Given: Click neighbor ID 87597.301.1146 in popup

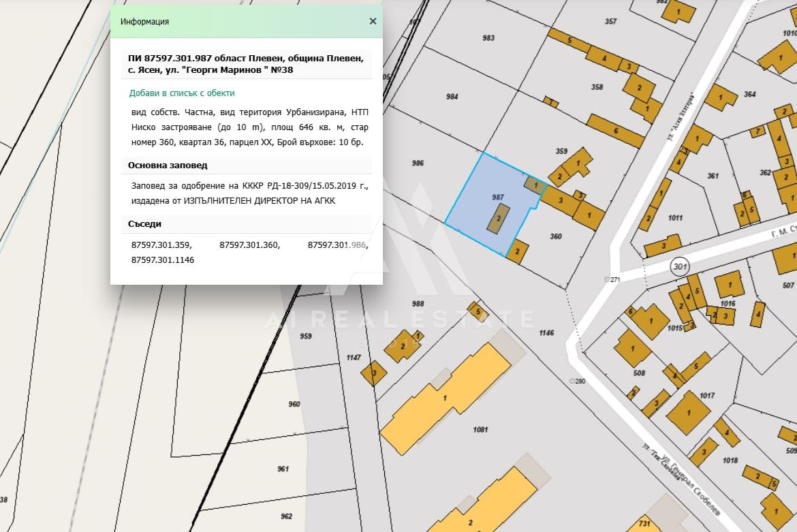Looking at the screenshot, I should pyautogui.click(x=162, y=260).
